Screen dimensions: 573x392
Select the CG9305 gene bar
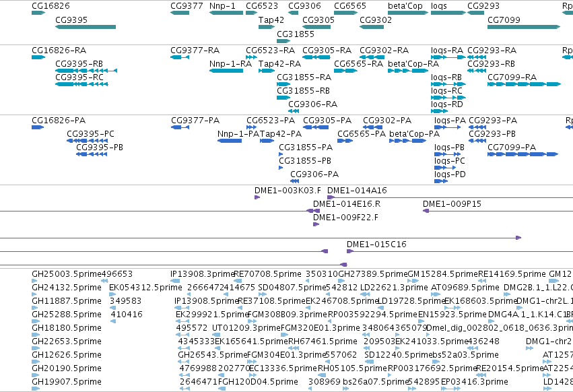click(x=316, y=27)
